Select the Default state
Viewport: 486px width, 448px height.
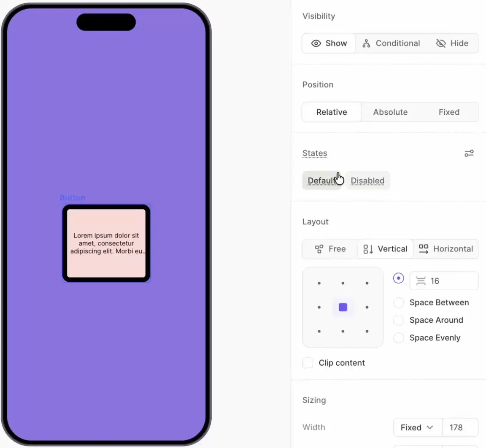click(x=322, y=180)
